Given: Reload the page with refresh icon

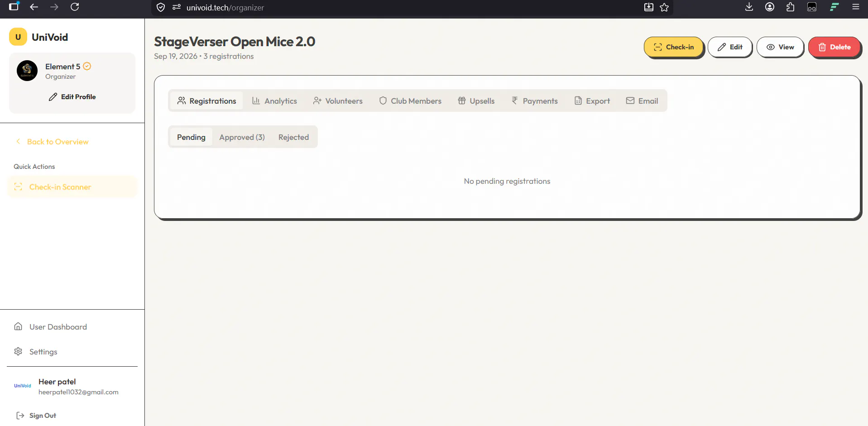Looking at the screenshot, I should [x=75, y=7].
